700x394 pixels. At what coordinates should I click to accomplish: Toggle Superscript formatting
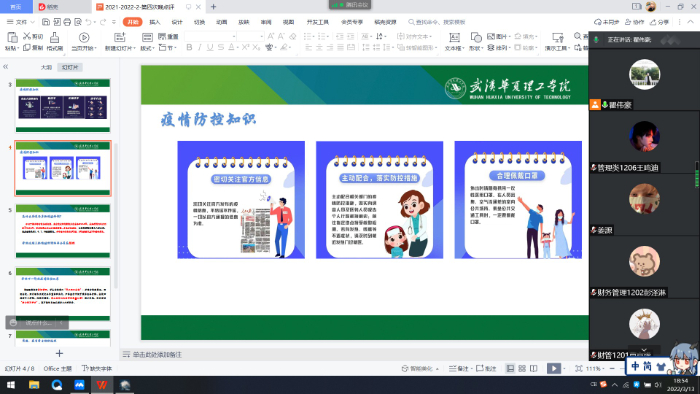pos(245,47)
